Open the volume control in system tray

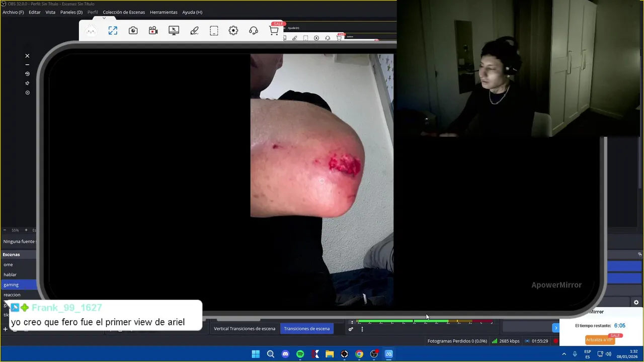click(609, 354)
